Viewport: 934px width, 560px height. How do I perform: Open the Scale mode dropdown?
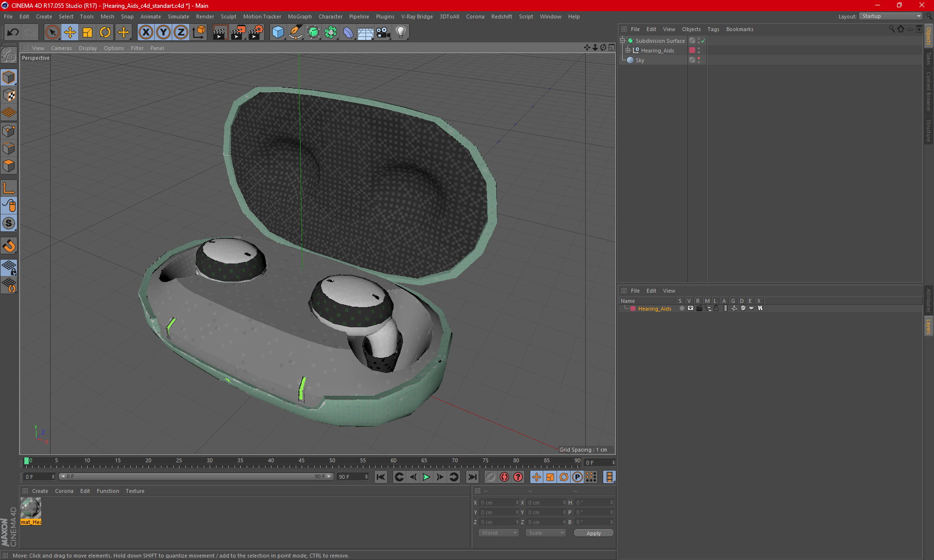click(x=546, y=533)
